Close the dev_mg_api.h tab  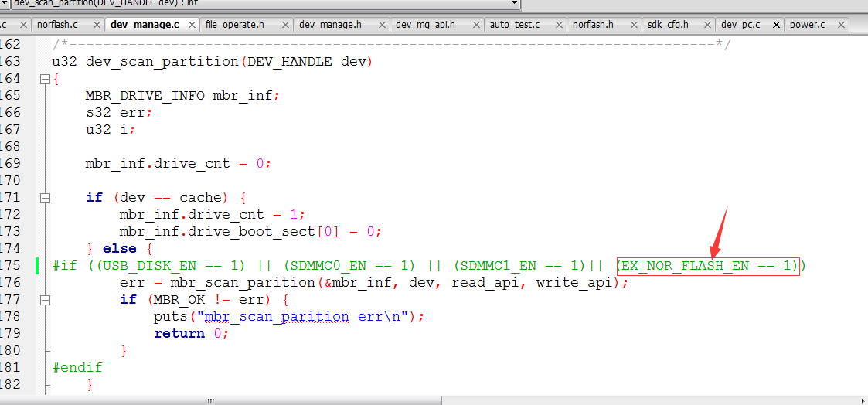[476, 25]
